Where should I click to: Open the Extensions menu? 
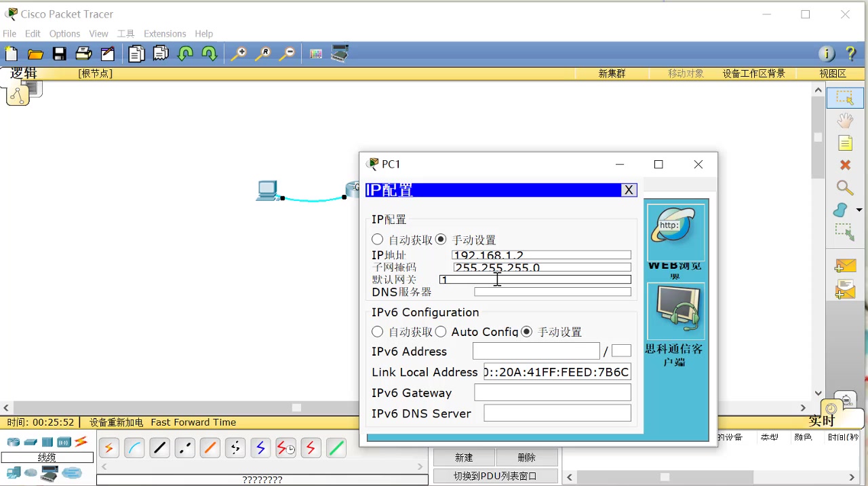pos(165,33)
